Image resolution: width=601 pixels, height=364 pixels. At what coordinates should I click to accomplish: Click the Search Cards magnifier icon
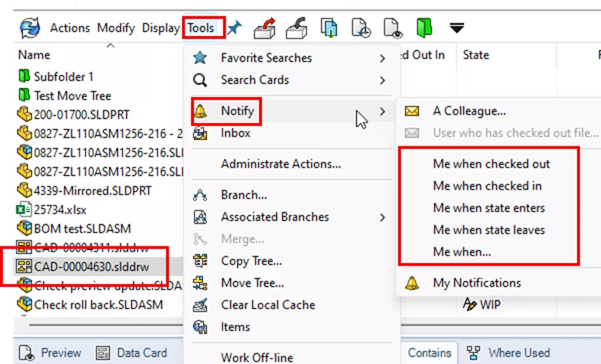(200, 80)
